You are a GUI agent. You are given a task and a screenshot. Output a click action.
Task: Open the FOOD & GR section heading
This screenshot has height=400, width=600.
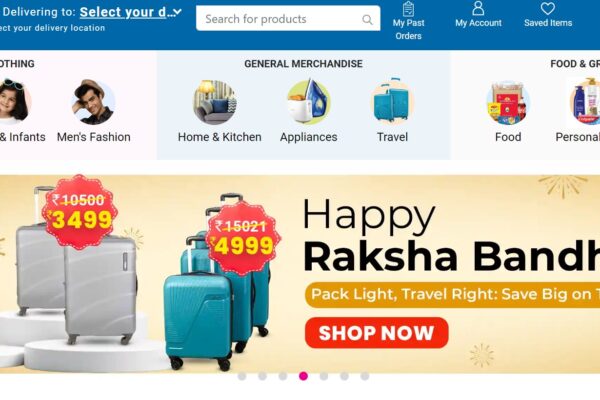pos(575,64)
